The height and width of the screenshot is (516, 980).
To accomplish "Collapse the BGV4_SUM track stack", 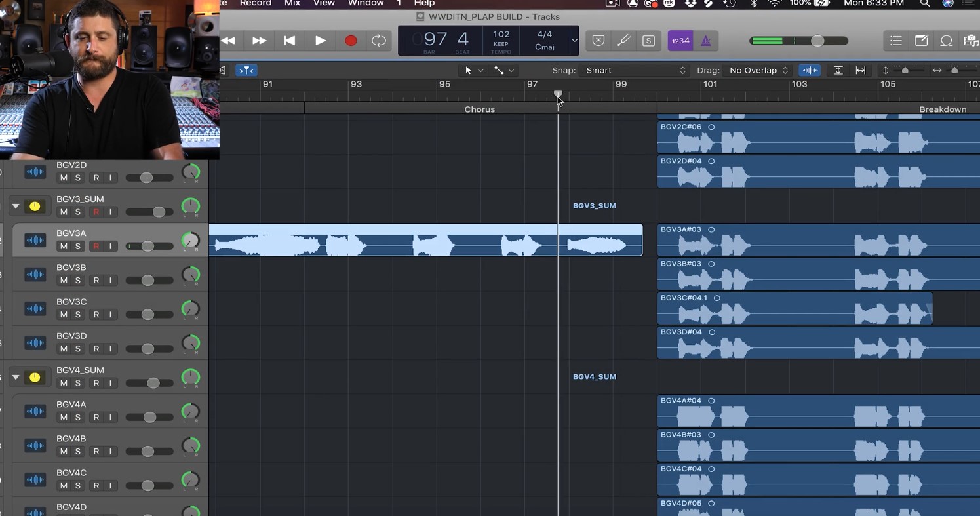I will pos(16,377).
